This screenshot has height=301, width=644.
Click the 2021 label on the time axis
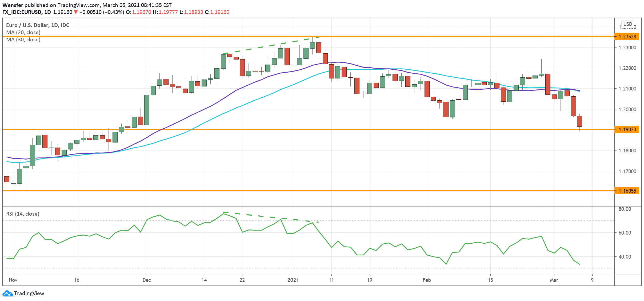pyautogui.click(x=293, y=280)
